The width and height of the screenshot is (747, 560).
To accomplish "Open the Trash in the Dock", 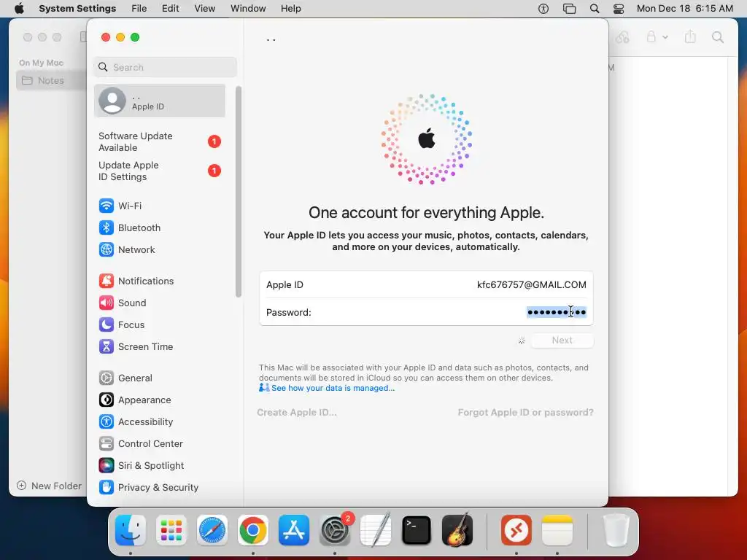I will tap(616, 530).
